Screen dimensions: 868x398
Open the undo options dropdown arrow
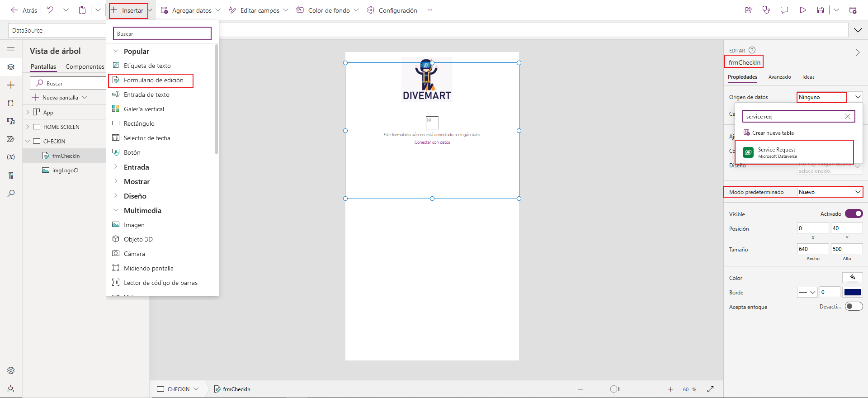click(x=66, y=10)
